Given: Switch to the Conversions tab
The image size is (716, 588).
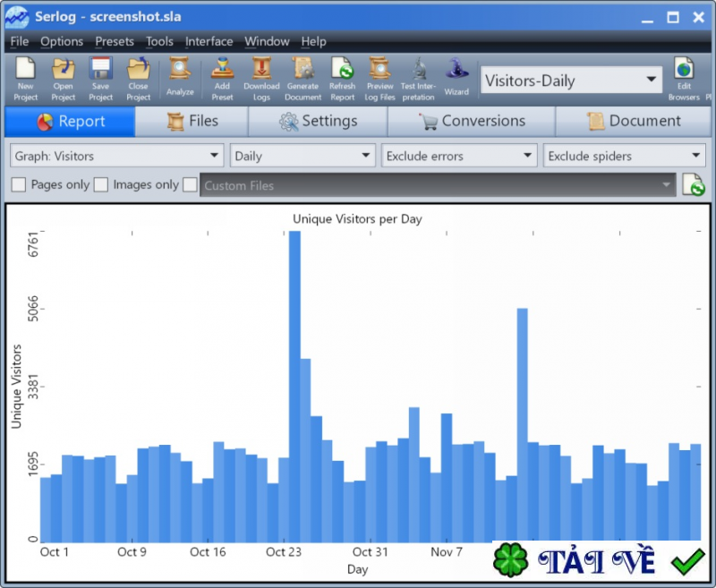Looking at the screenshot, I should pos(472,122).
